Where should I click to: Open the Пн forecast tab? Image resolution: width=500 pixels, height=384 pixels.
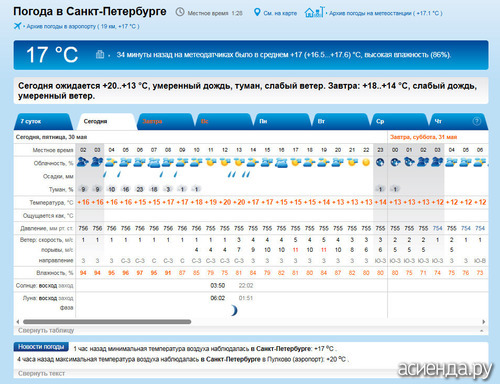pyautogui.click(x=283, y=121)
